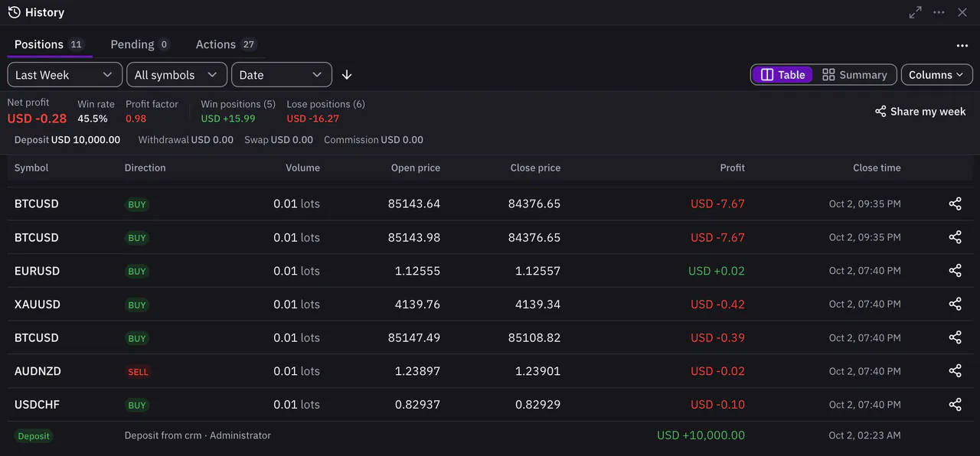Share the AUDNZD position

coord(955,371)
